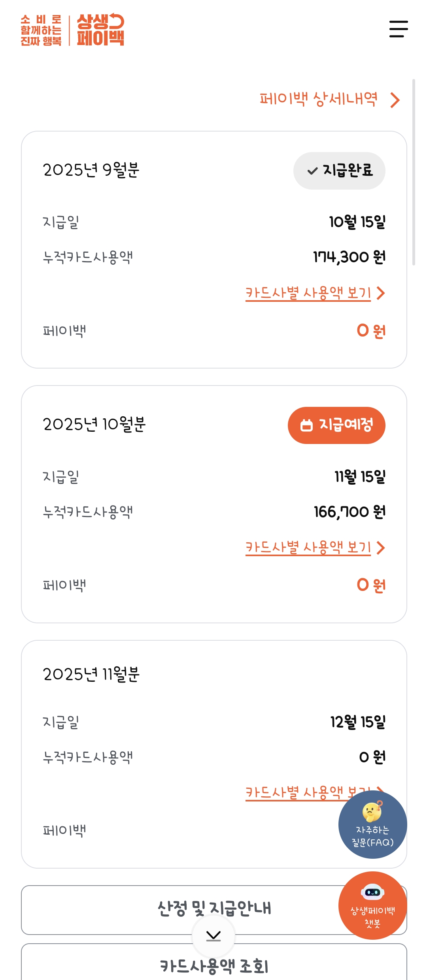View 카드사별 사용액 보기 for 11월분
This screenshot has height=980, width=427.
click(293, 792)
